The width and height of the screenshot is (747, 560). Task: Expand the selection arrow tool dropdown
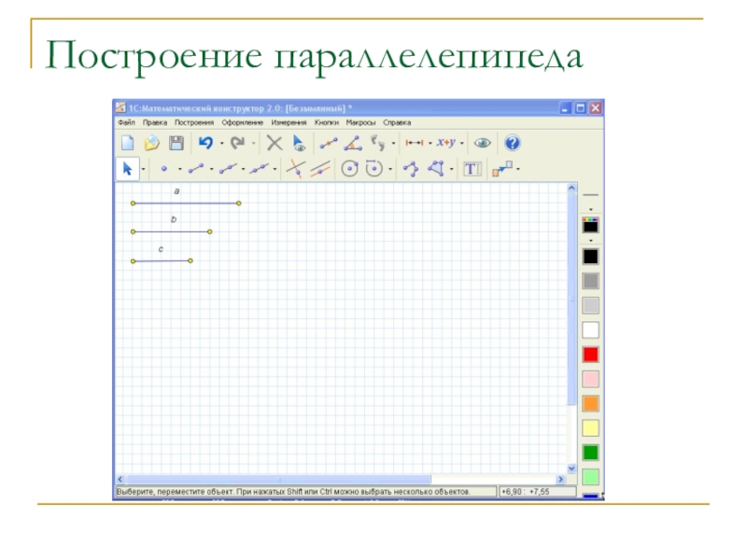[x=143, y=169]
